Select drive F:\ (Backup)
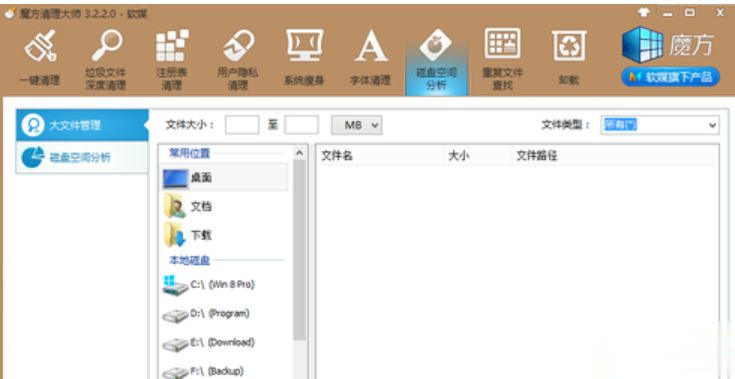This screenshot has height=379, width=735. pos(224,370)
